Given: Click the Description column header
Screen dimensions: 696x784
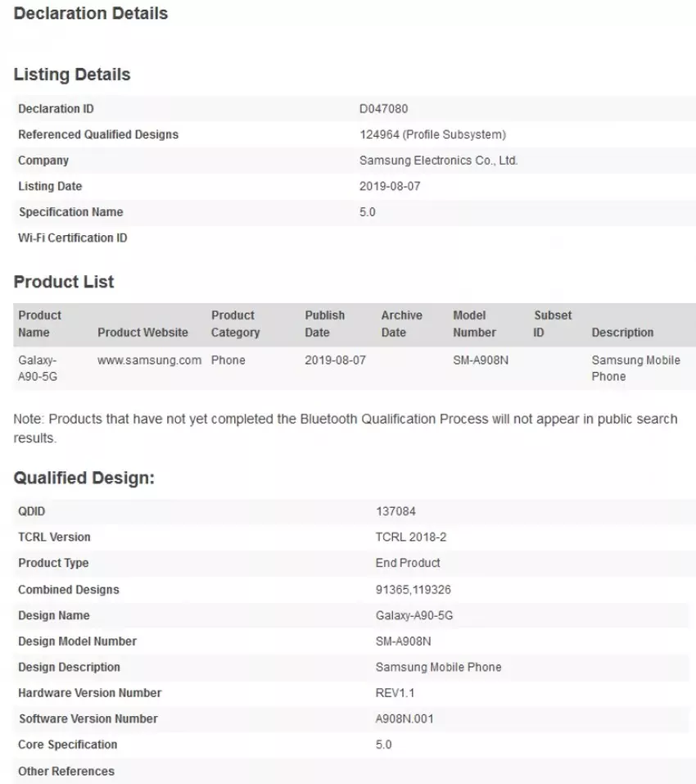Looking at the screenshot, I should pyautogui.click(x=622, y=333).
